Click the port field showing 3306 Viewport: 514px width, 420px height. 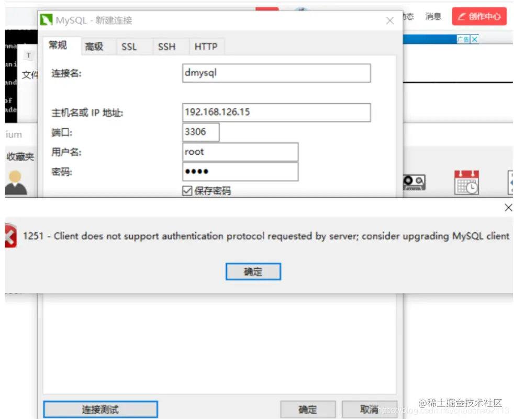(x=200, y=132)
